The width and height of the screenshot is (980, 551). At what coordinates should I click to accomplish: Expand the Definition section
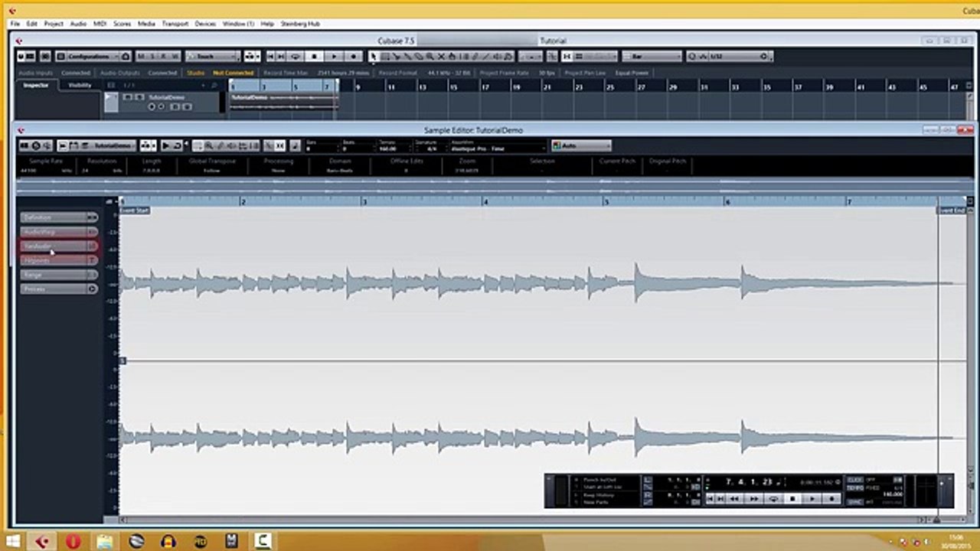(59, 217)
